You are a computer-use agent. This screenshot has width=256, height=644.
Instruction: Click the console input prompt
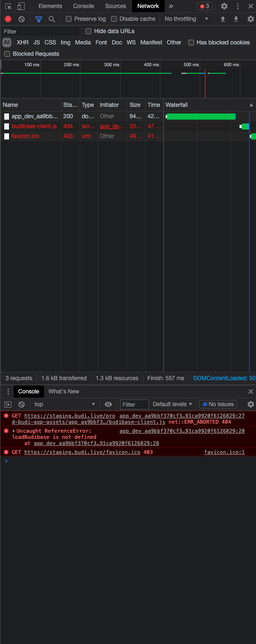coord(128,461)
